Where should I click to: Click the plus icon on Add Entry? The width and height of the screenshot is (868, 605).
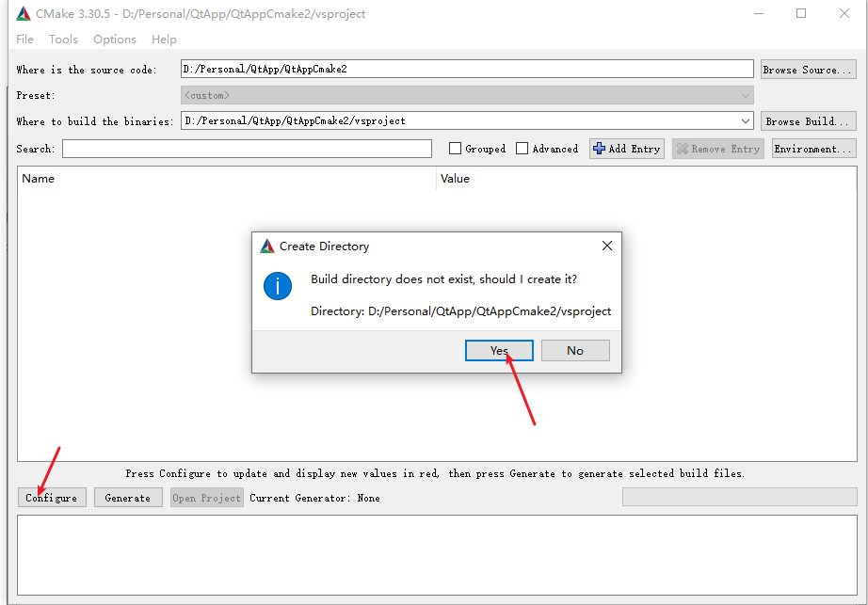[x=599, y=149]
